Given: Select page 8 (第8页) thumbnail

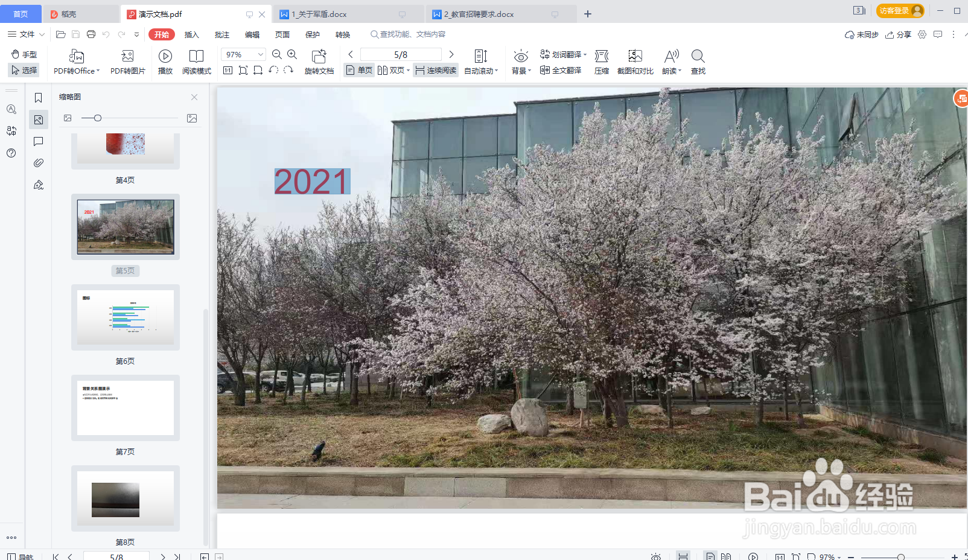Looking at the screenshot, I should coord(126,498).
